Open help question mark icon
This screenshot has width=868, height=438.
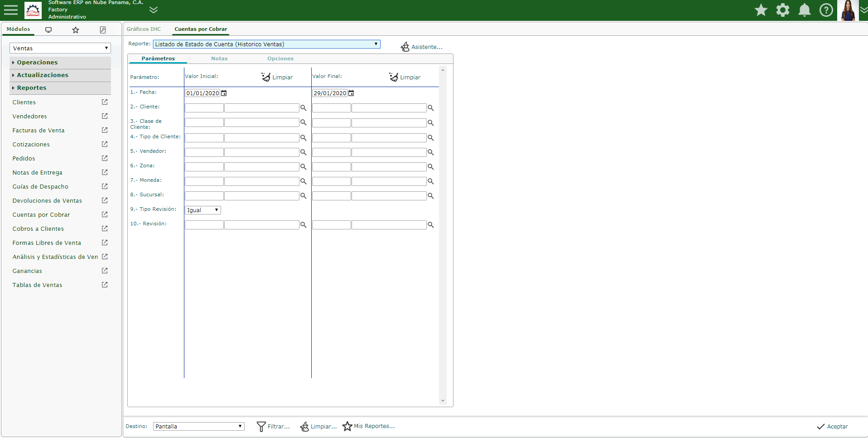[x=826, y=10]
